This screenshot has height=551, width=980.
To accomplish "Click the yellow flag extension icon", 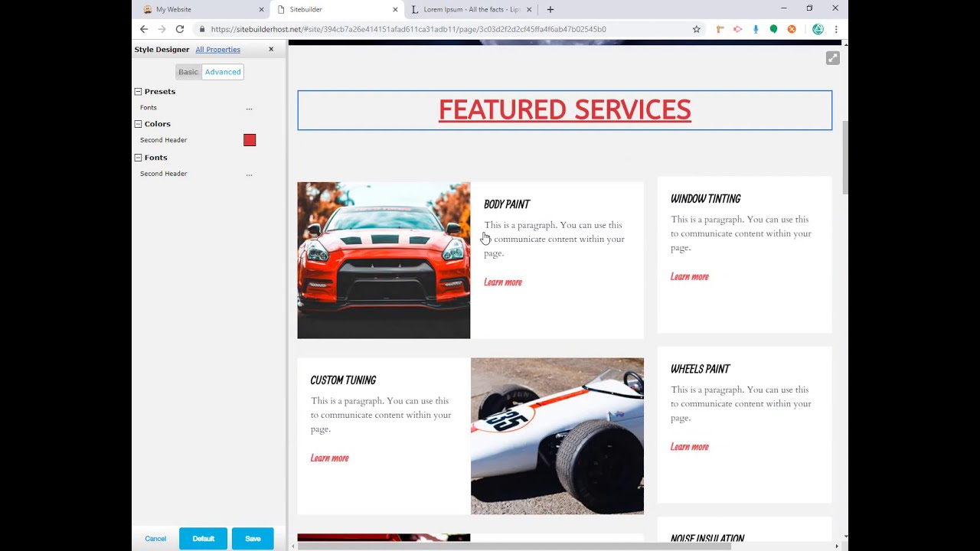I will pyautogui.click(x=720, y=29).
